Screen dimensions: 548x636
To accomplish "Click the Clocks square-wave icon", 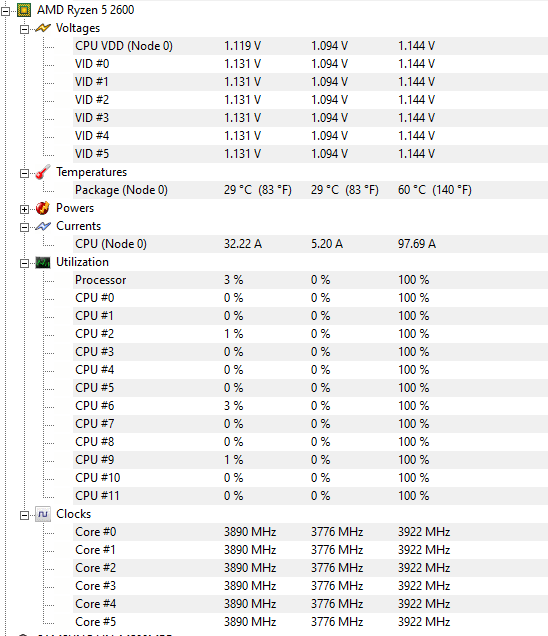I will pos(43,514).
